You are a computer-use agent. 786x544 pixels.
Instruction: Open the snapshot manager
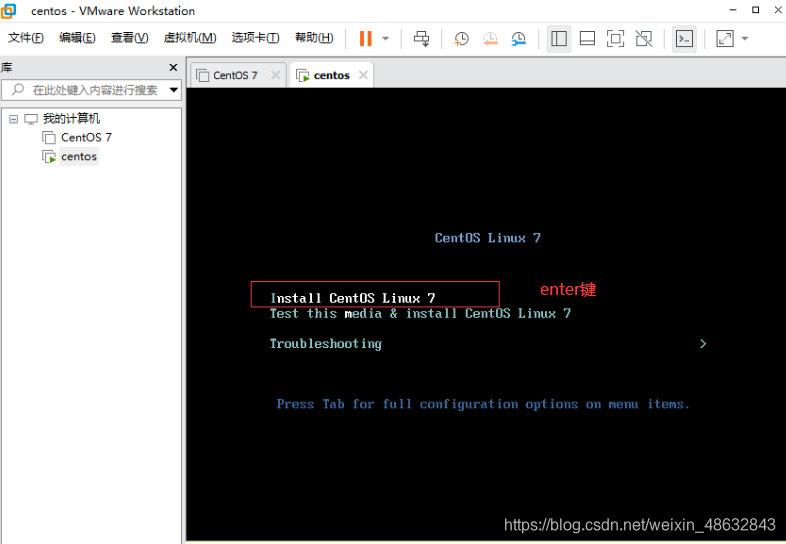click(x=519, y=39)
